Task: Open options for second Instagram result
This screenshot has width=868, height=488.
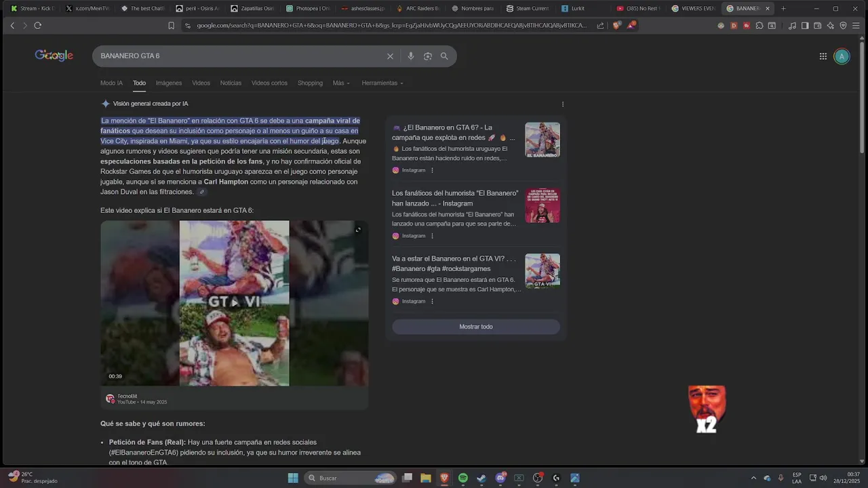Action: [x=432, y=236]
